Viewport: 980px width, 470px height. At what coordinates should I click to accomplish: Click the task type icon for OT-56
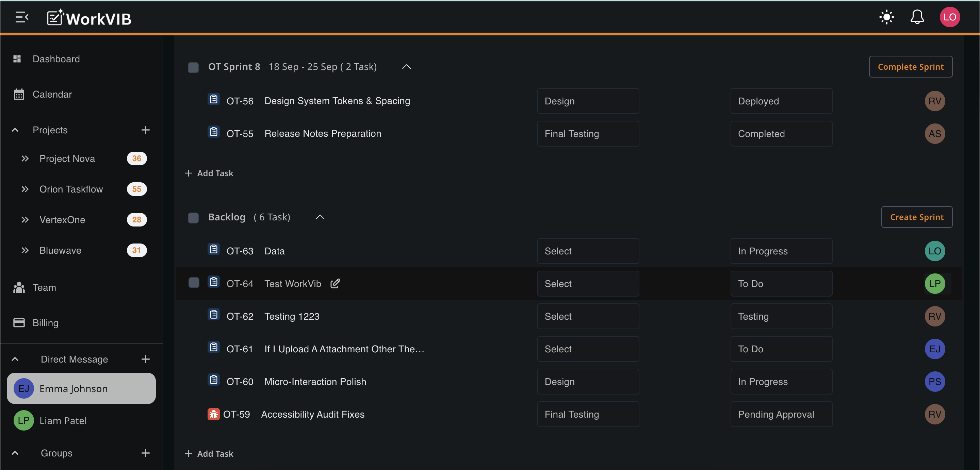tap(213, 100)
